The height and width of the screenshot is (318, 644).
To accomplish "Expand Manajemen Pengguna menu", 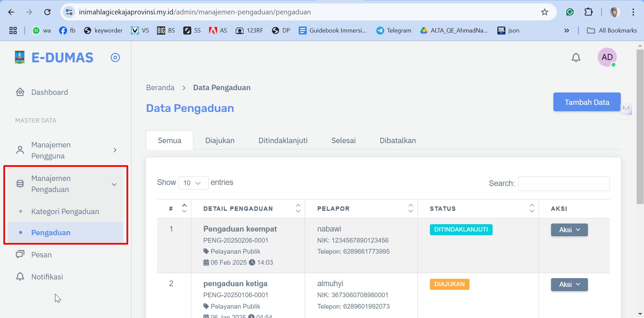I will click(65, 150).
